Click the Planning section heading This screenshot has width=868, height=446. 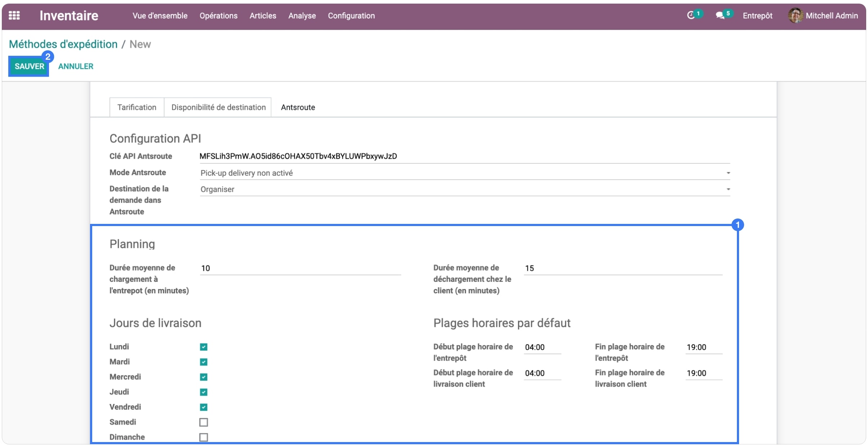(x=132, y=244)
